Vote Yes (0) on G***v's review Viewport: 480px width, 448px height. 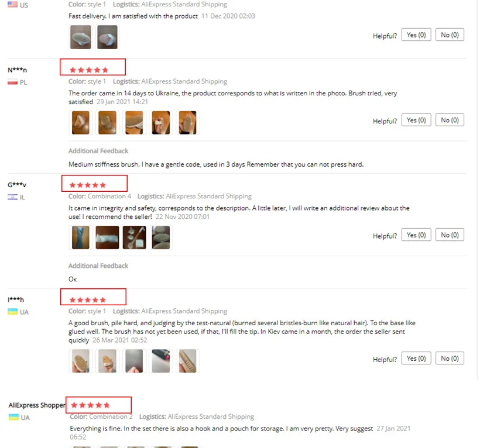point(416,235)
